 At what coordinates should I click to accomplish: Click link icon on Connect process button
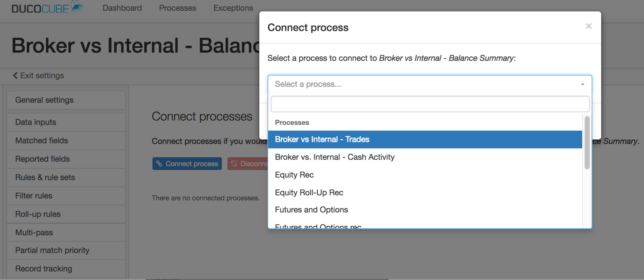(159, 163)
